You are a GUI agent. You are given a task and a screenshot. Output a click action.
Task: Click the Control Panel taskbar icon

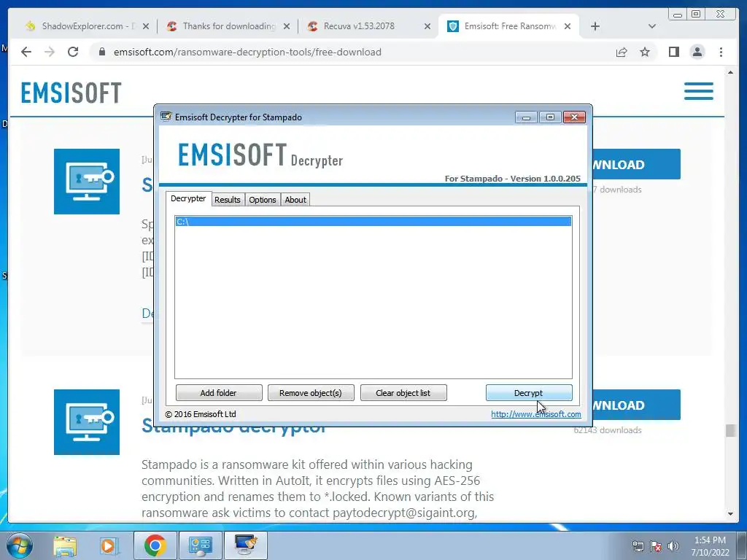pos(200,545)
